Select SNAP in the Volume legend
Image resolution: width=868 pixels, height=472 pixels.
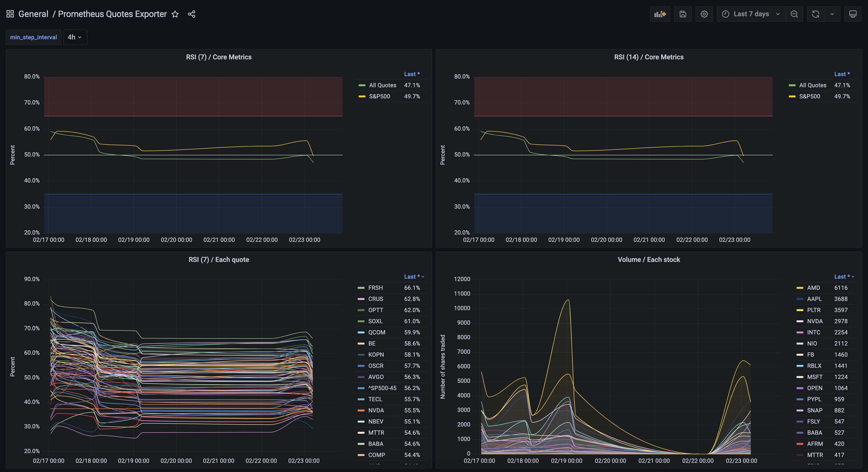click(x=814, y=410)
